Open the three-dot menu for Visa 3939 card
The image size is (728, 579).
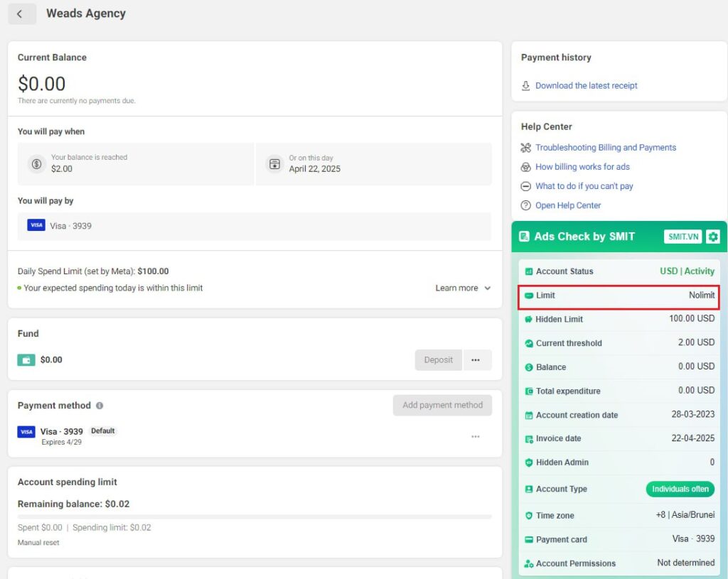click(476, 437)
